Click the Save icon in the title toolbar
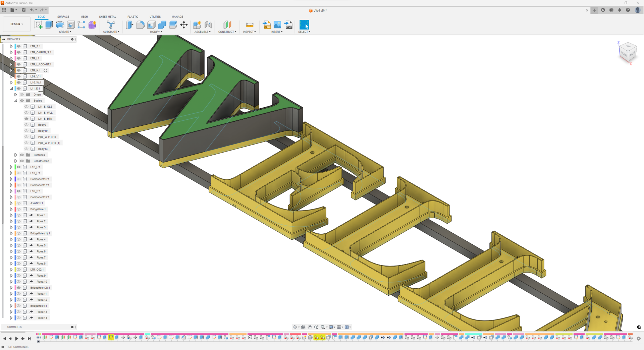The height and width of the screenshot is (350, 644). tap(23, 10)
